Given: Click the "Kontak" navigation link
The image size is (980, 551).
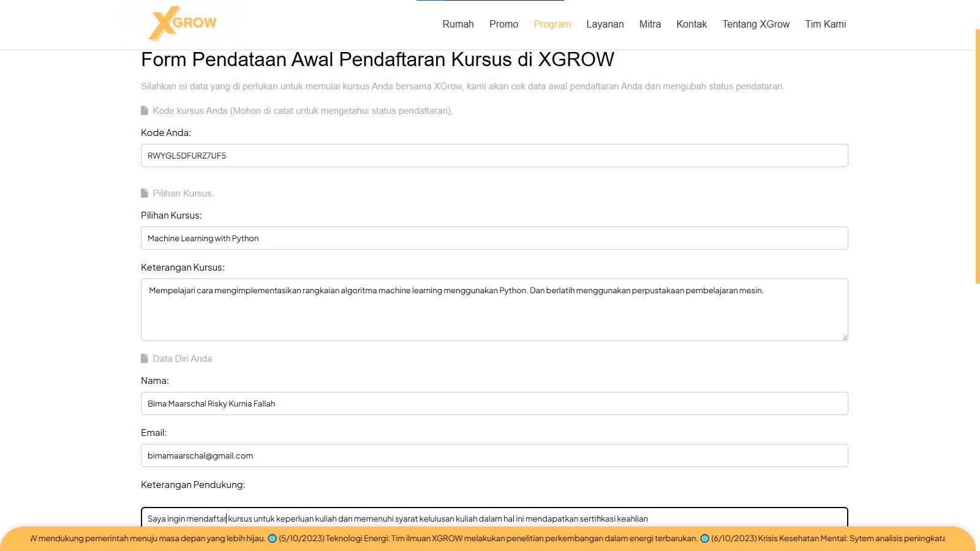Looking at the screenshot, I should tap(691, 24).
